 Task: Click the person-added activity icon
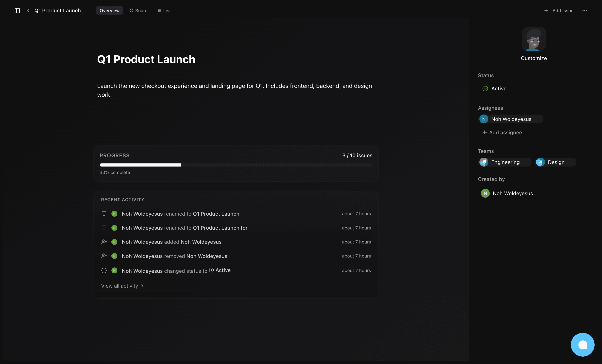tap(104, 242)
